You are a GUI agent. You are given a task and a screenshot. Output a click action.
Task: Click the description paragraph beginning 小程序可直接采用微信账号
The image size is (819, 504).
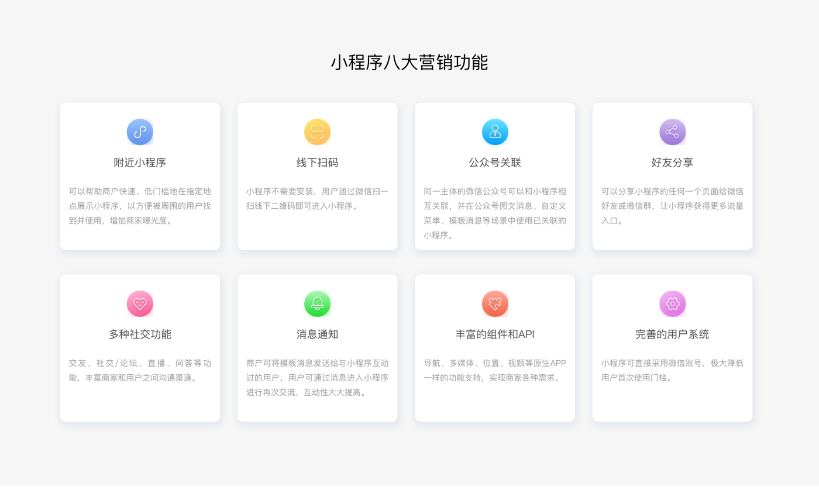(x=672, y=370)
